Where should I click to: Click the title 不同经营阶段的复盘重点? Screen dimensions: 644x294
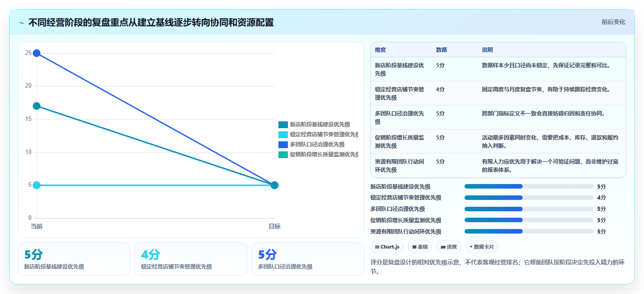pos(151,22)
